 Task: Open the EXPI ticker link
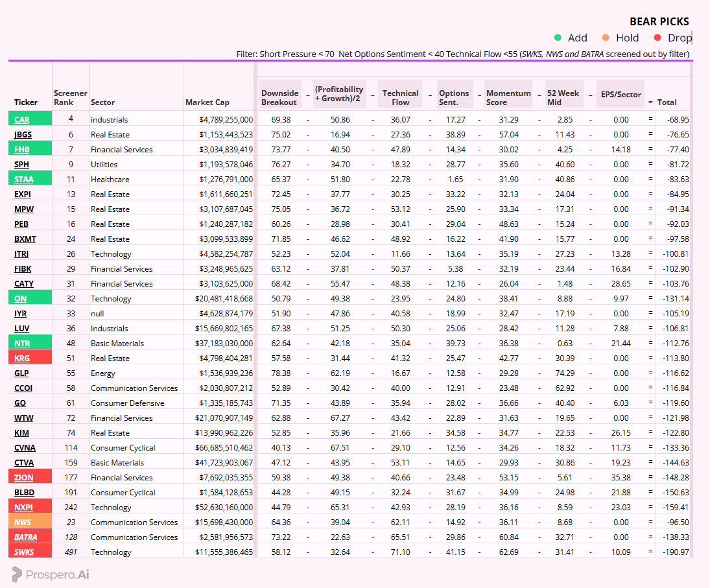point(23,194)
